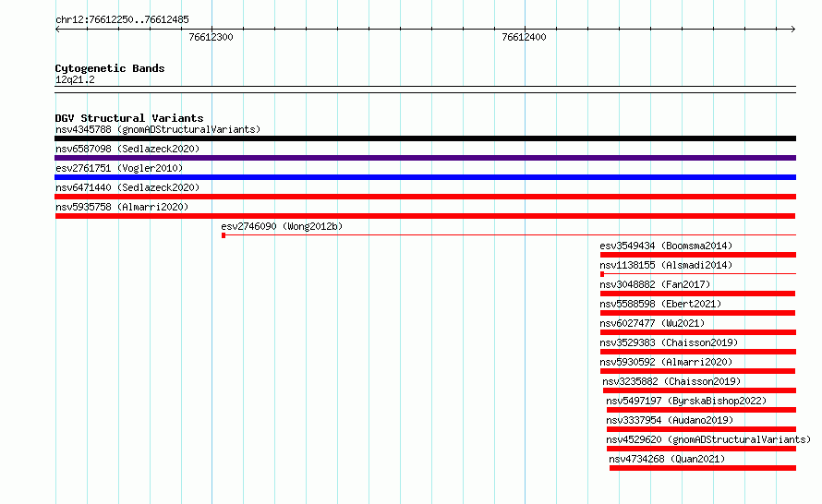Open nsv6471440 (Sedlazeck2020) variant label
The image size is (822, 504).
pyautogui.click(x=127, y=187)
